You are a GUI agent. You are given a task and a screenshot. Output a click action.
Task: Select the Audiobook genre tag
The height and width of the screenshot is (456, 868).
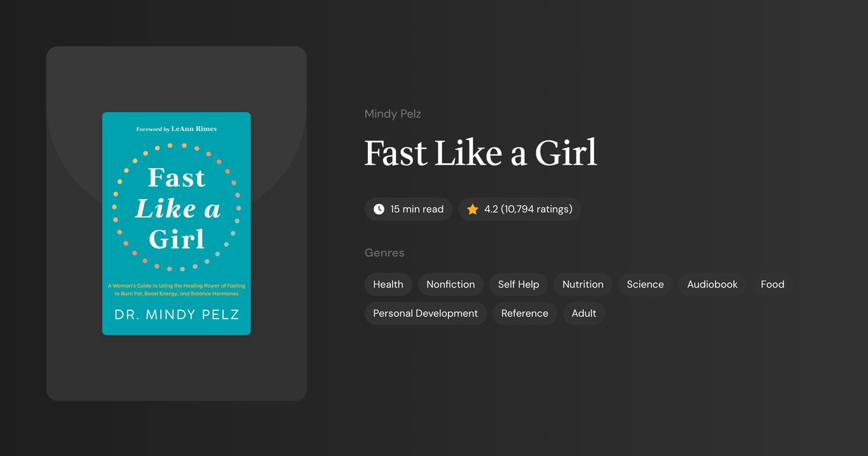coord(712,284)
